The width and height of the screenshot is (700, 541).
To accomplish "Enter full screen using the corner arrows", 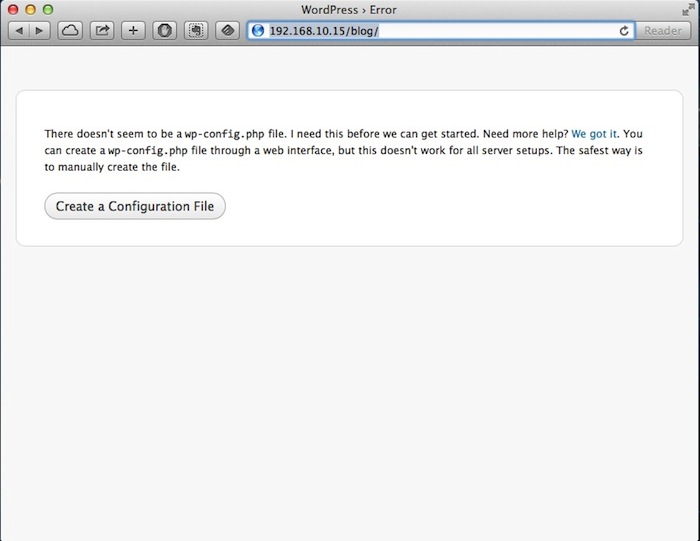I will click(x=688, y=9).
